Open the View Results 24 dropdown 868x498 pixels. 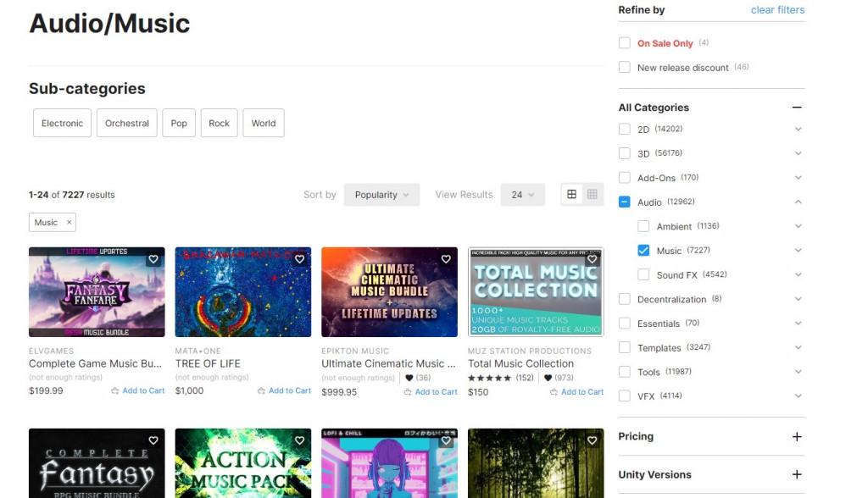pyautogui.click(x=522, y=195)
